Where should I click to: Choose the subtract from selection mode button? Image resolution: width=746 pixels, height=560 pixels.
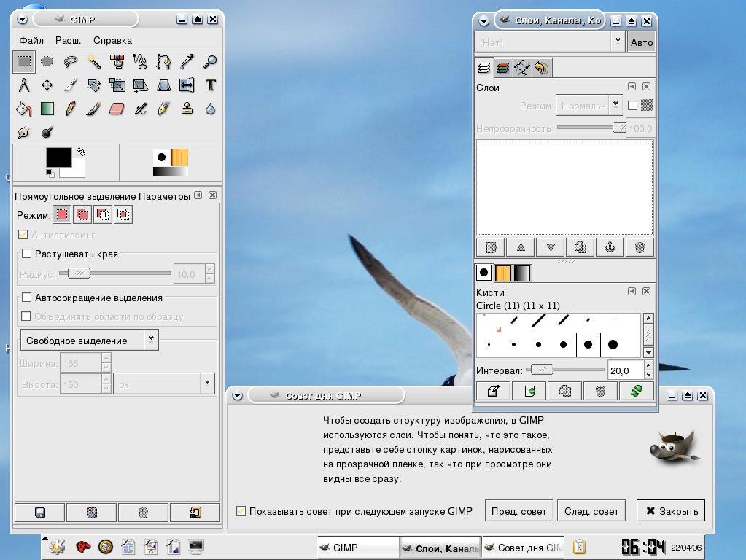click(x=103, y=214)
